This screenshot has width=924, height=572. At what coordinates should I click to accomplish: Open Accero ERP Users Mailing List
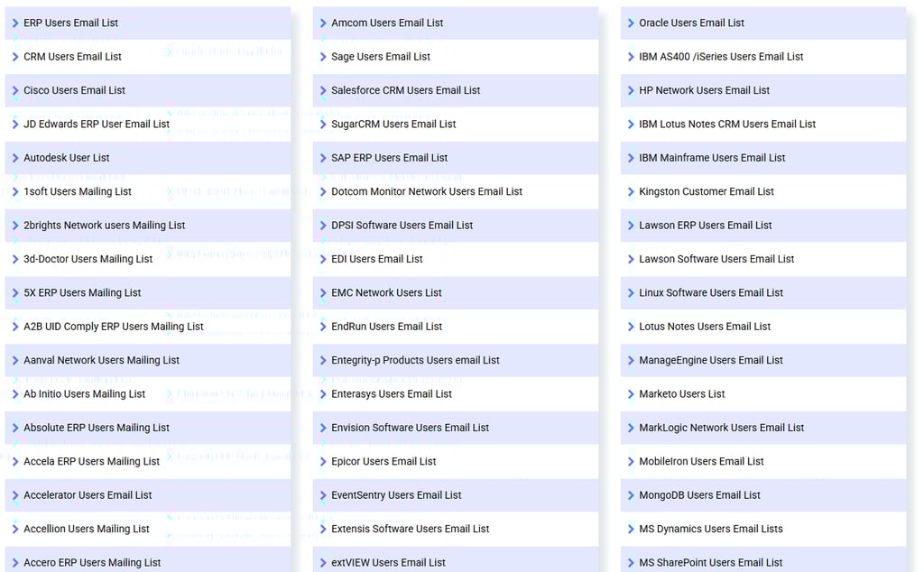click(x=92, y=563)
